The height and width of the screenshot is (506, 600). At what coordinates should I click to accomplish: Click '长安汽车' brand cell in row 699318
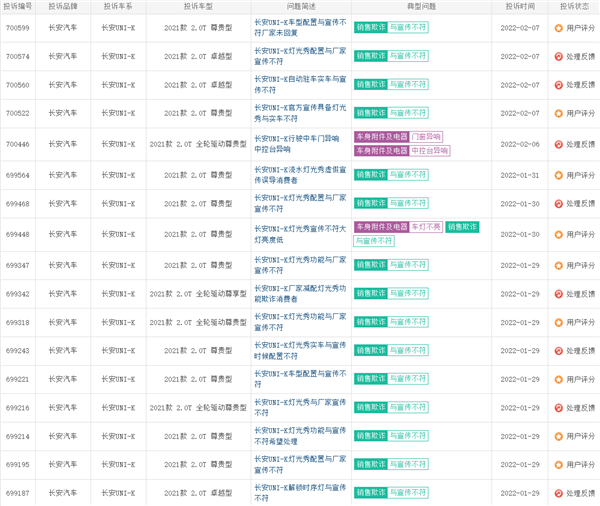[x=63, y=322]
